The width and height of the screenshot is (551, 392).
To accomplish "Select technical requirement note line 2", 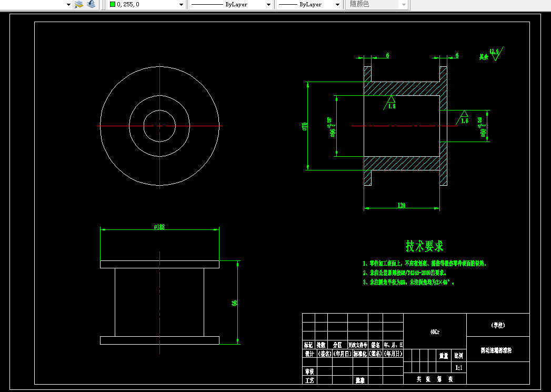I will pyautogui.click(x=405, y=273).
